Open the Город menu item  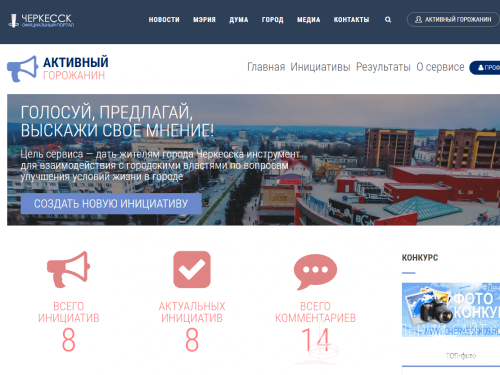(x=272, y=20)
